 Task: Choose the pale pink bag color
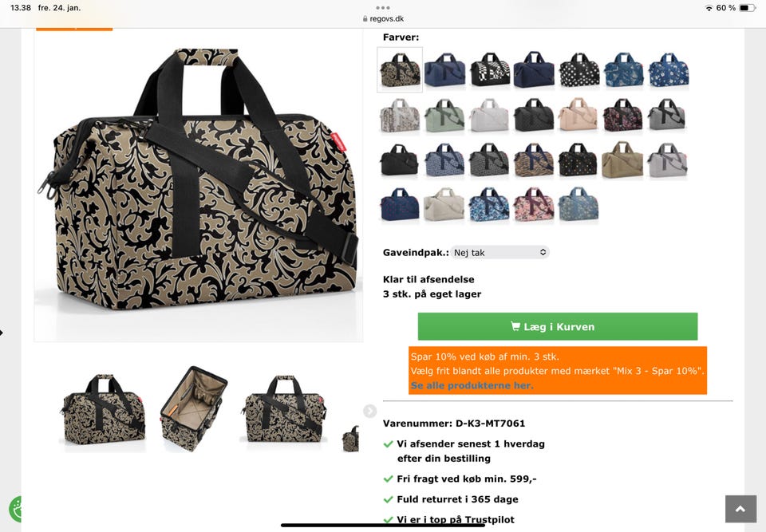point(578,115)
